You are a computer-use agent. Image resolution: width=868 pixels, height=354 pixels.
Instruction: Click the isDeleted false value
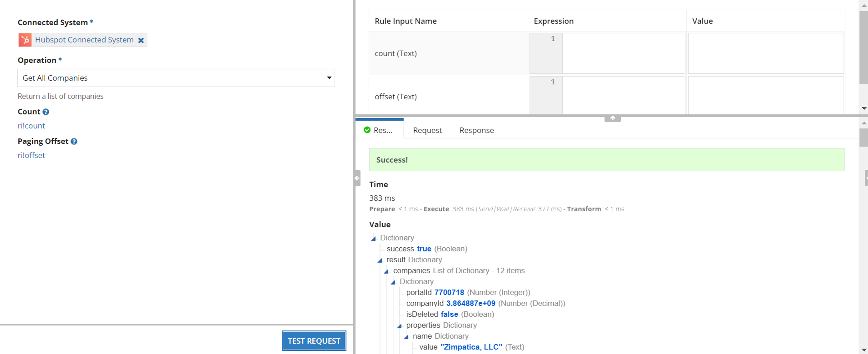[449, 315]
